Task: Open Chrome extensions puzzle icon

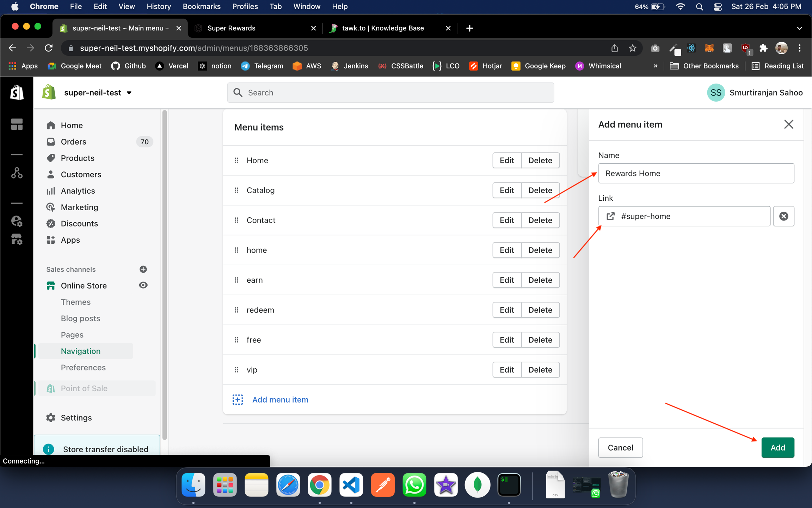Action: (763, 48)
